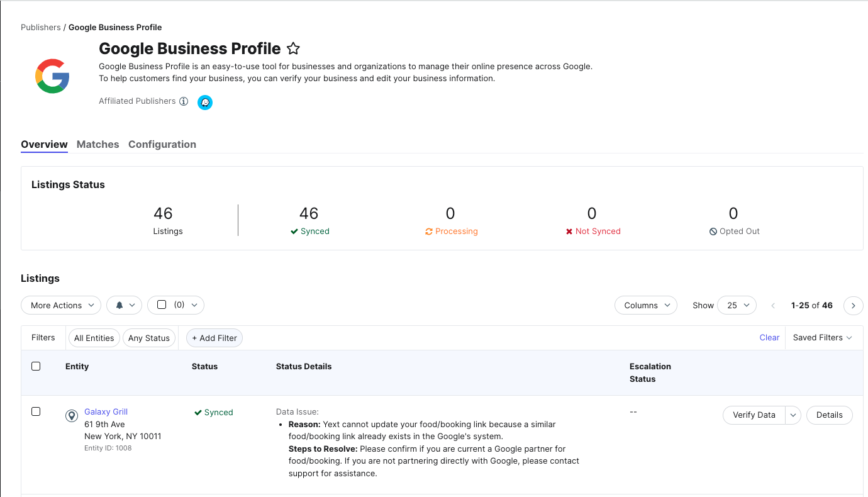Click the All Entities filter chip
Image resolution: width=868 pixels, height=497 pixels.
tap(94, 338)
